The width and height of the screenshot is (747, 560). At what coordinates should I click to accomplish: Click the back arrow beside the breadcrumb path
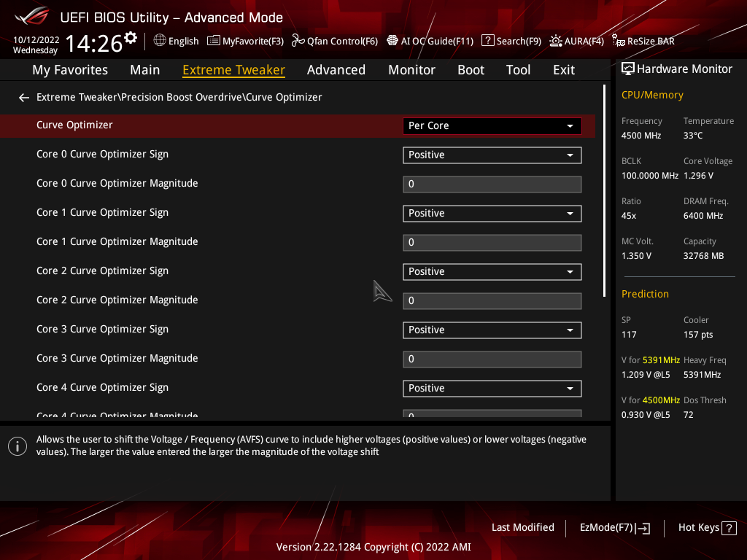[24, 98]
